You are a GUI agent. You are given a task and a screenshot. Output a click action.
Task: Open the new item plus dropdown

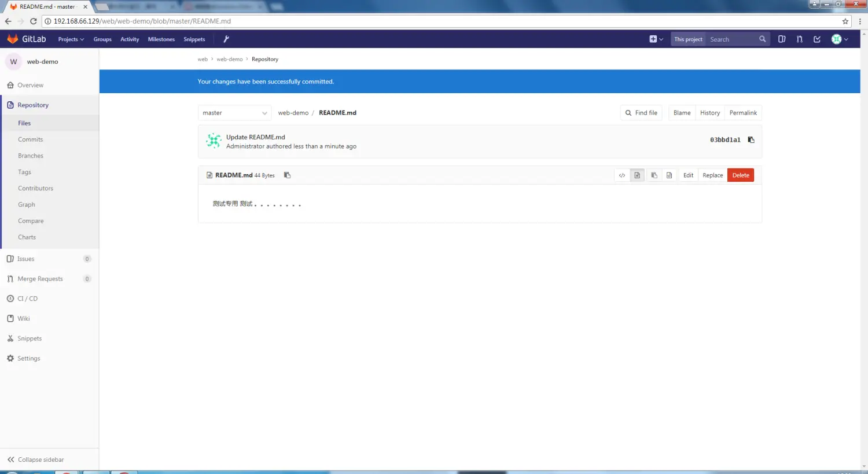pyautogui.click(x=656, y=39)
